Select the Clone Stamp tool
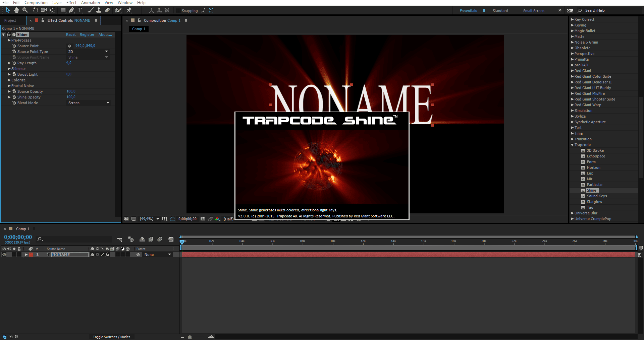Viewport: 644px width, 340px height. (x=99, y=10)
